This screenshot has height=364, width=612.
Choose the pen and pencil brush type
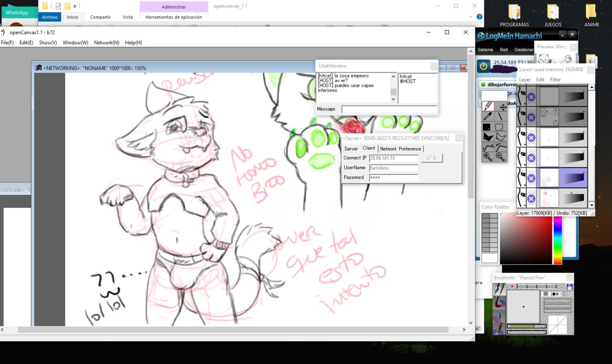[x=499, y=289]
